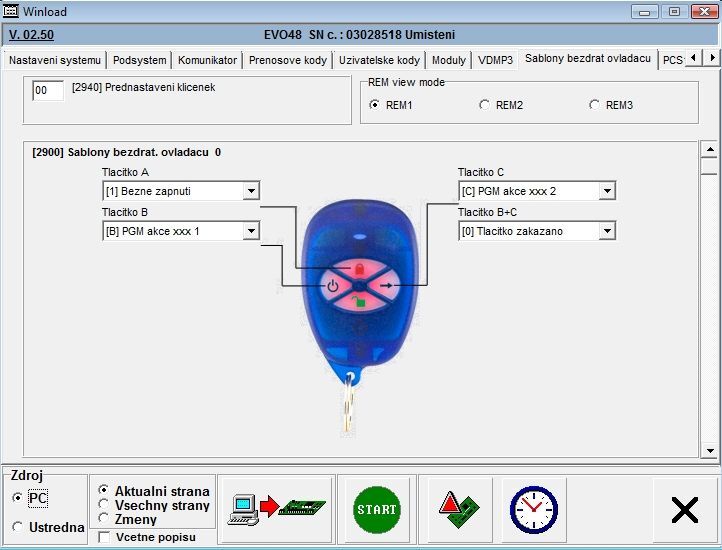The image size is (722, 550).
Task: Open the Tlacitko B+C dropdown
Action: click(x=607, y=231)
